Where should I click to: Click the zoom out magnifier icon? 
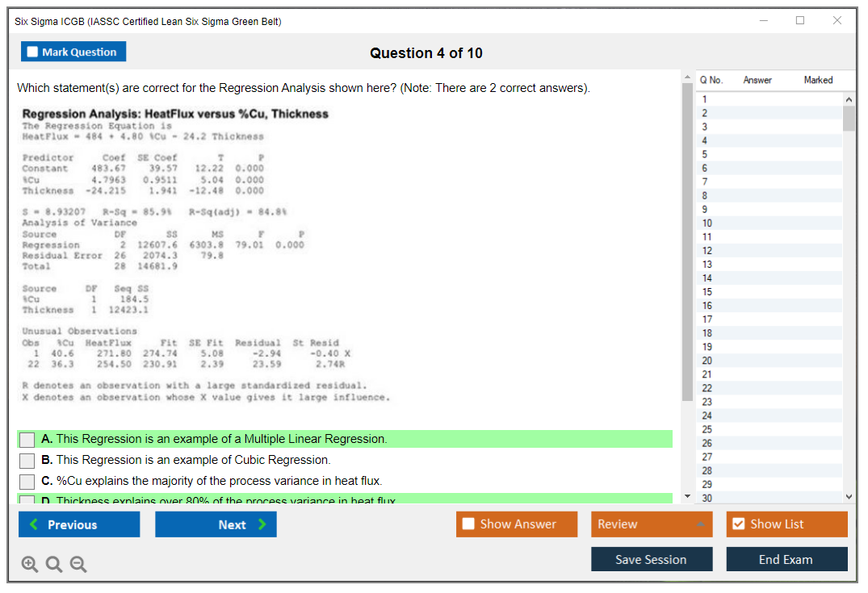(78, 565)
